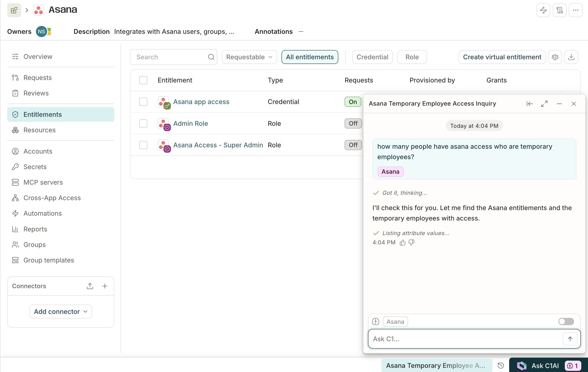Send the message with arrow button

[570, 339]
